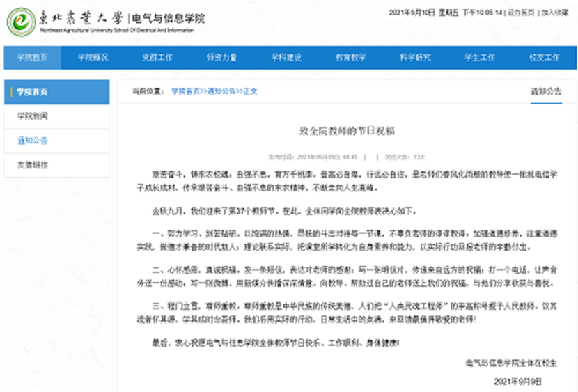This screenshot has height=392, width=578.
Task: Click 科学研究 in the top menu
Action: (x=415, y=58)
